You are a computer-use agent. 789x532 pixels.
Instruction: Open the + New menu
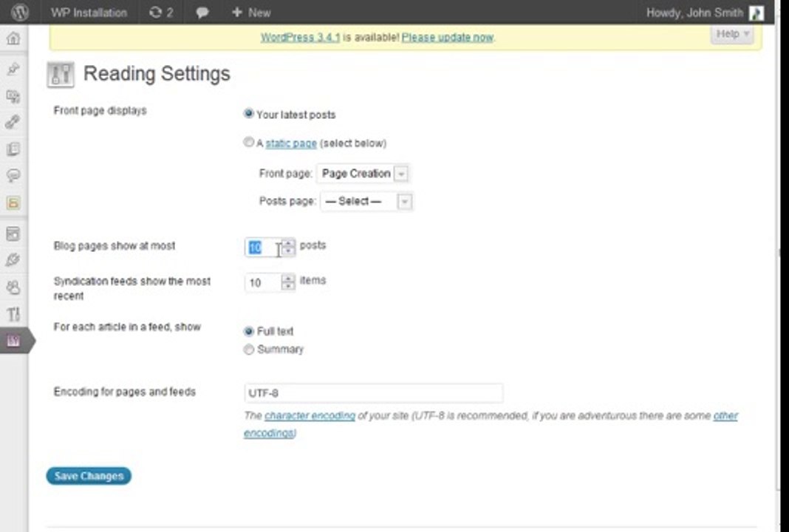[251, 13]
